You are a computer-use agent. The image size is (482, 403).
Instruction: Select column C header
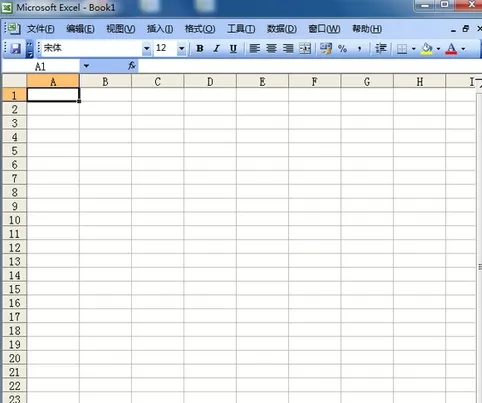point(158,81)
